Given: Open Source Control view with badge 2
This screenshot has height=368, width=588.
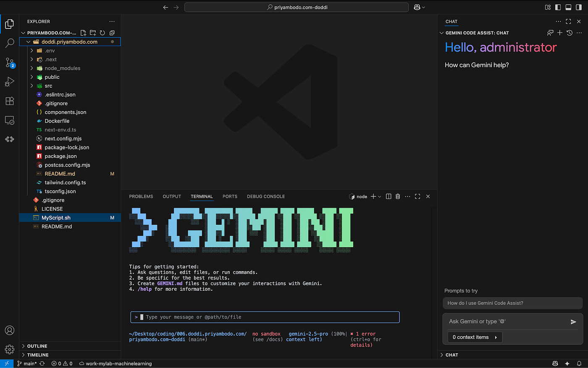Looking at the screenshot, I should point(9,63).
